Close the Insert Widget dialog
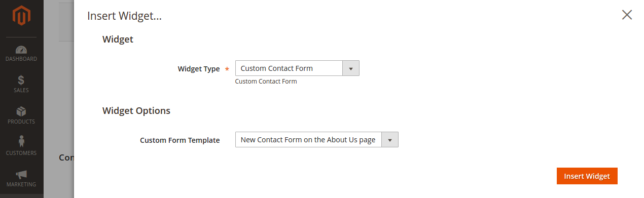The image size is (644, 198). [627, 15]
